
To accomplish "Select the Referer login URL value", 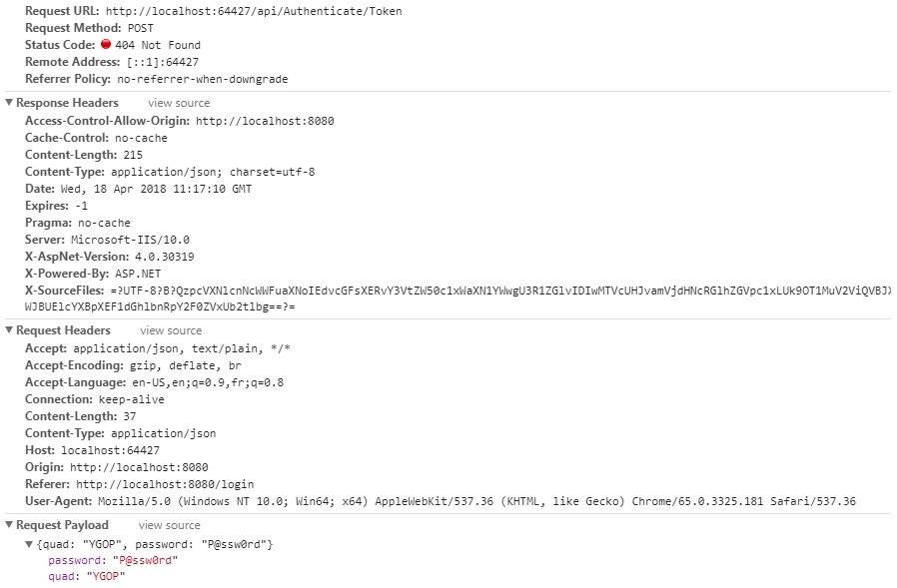I will click(x=165, y=484).
